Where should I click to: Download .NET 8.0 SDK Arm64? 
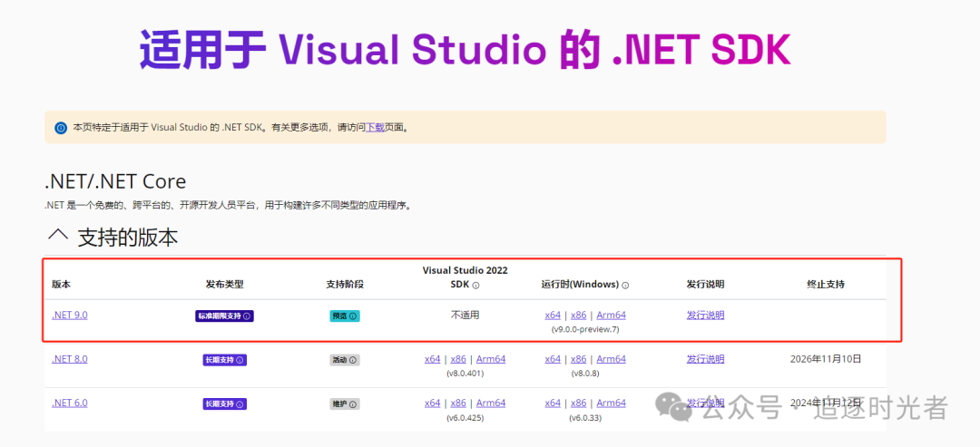click(491, 359)
